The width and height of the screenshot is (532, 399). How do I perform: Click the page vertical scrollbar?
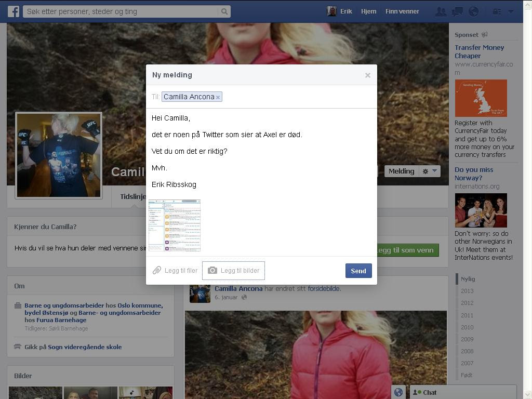[527, 199]
